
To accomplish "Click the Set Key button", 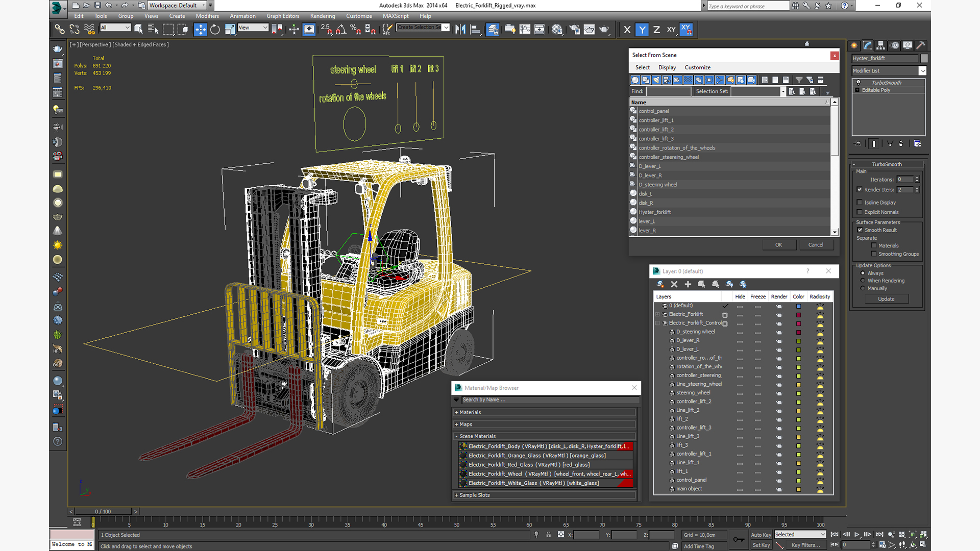I will coord(761,545).
